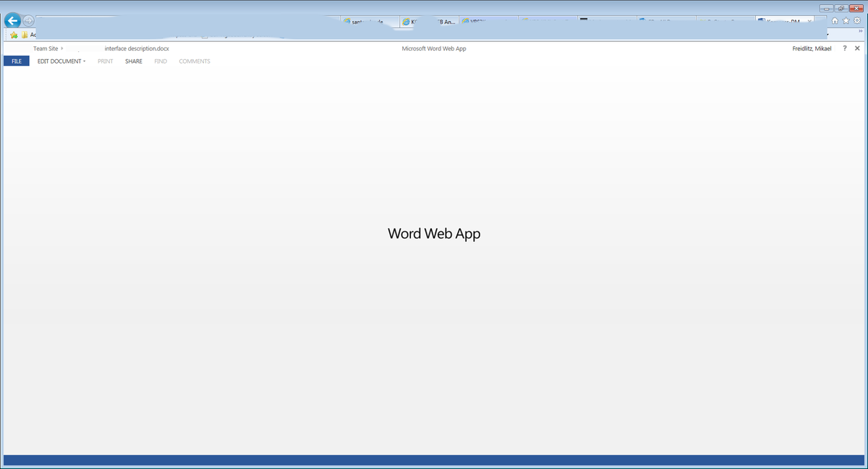
Task: Open the browser home page icon
Action: (835, 21)
